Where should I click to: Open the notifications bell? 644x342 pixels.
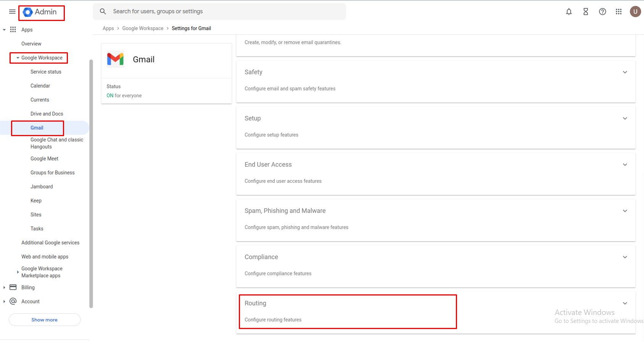coord(568,11)
